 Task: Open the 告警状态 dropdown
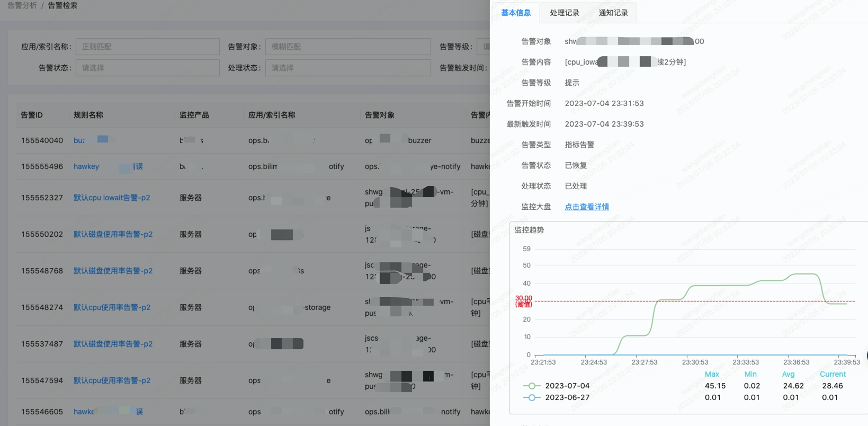pyautogui.click(x=147, y=68)
